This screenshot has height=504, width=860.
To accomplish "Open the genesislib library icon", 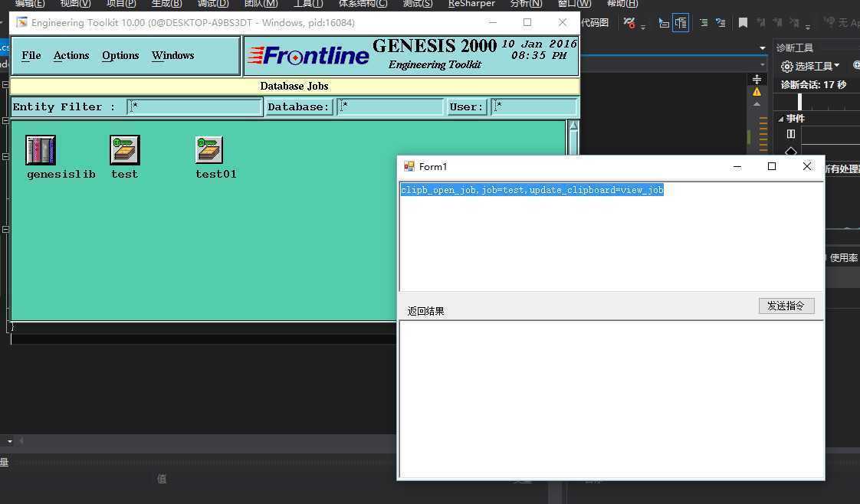I will click(x=41, y=150).
